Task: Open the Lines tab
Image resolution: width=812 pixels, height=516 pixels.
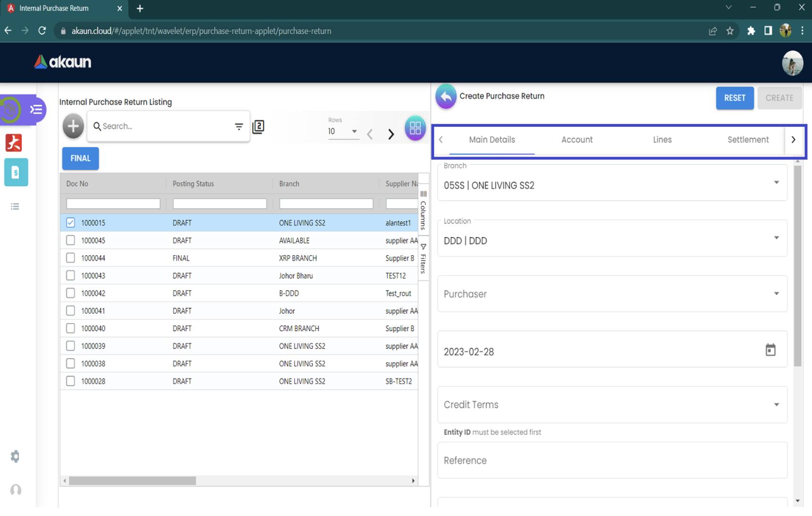Action: [662, 140]
